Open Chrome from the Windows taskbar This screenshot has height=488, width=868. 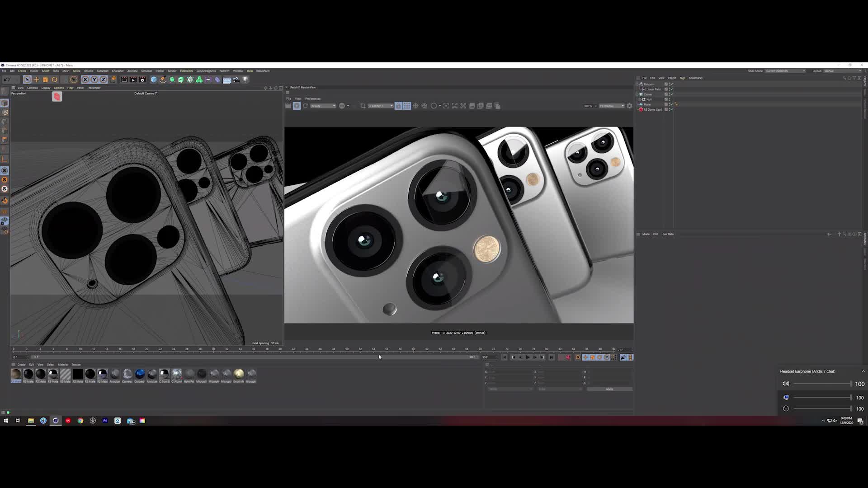click(x=80, y=421)
